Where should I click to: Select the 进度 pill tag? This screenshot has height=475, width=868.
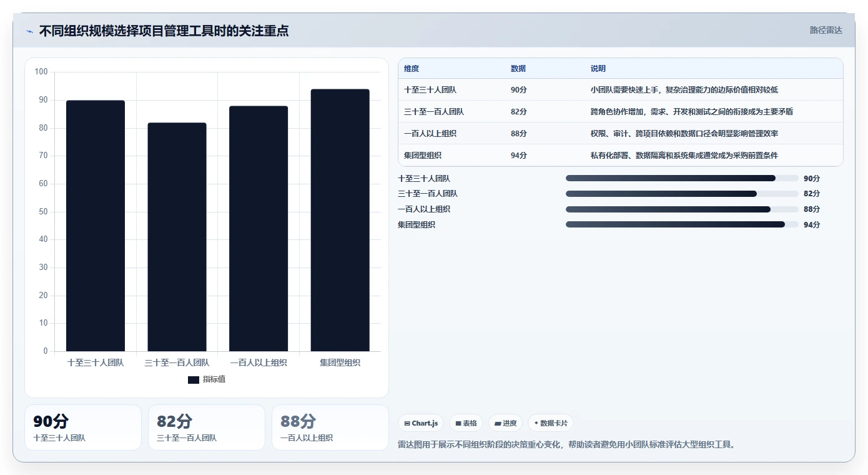[505, 423]
